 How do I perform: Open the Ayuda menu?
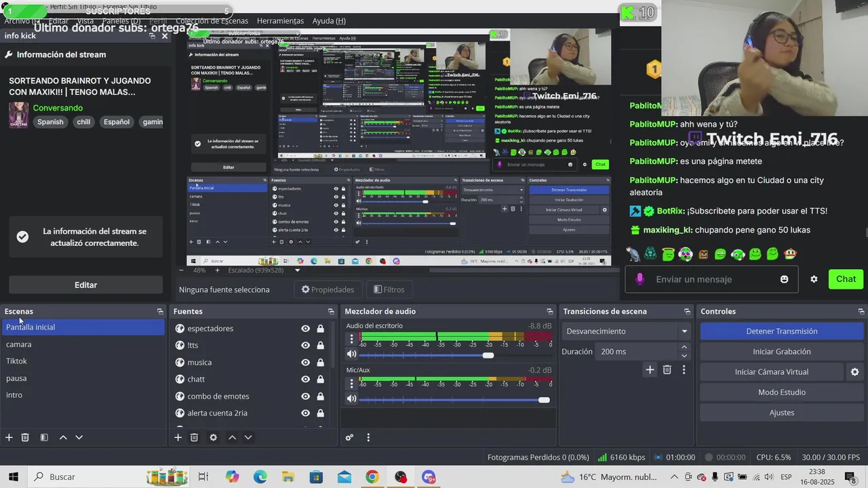(x=329, y=21)
